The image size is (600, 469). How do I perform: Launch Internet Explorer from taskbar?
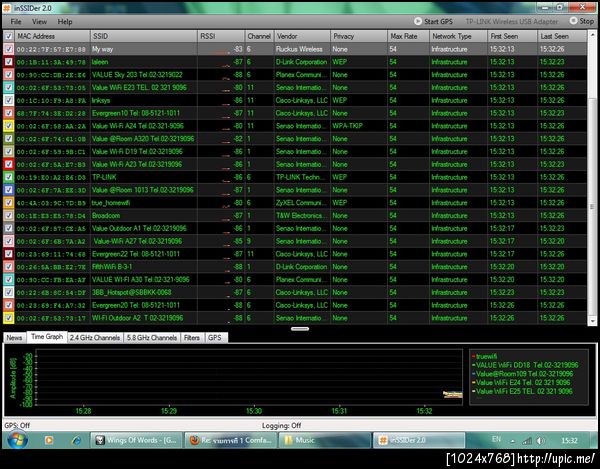coord(76,440)
